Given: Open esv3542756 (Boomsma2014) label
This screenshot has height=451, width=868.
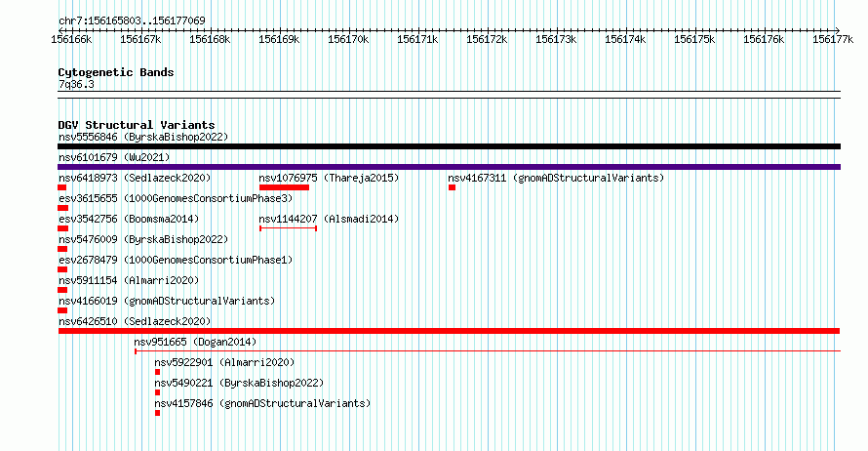Looking at the screenshot, I should tap(129, 219).
